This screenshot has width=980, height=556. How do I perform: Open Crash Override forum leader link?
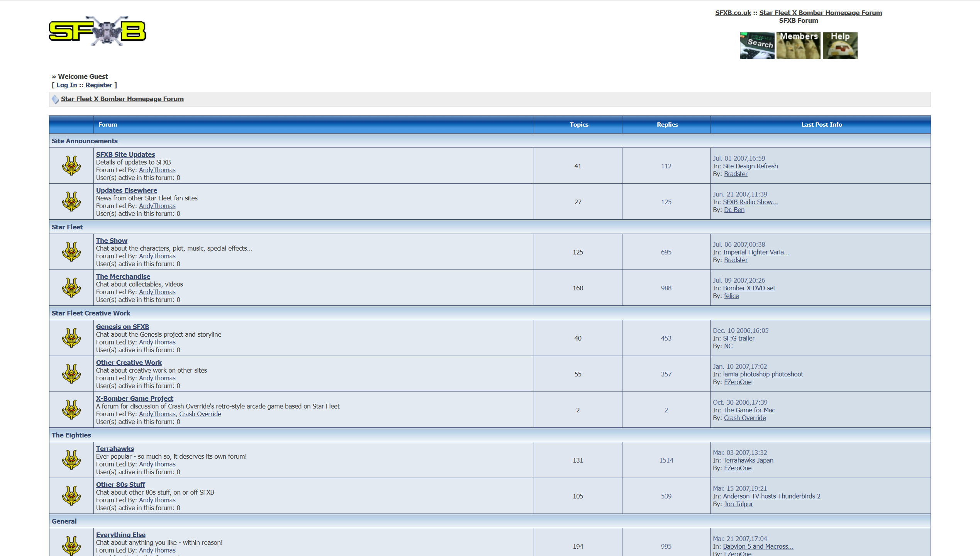coord(200,414)
